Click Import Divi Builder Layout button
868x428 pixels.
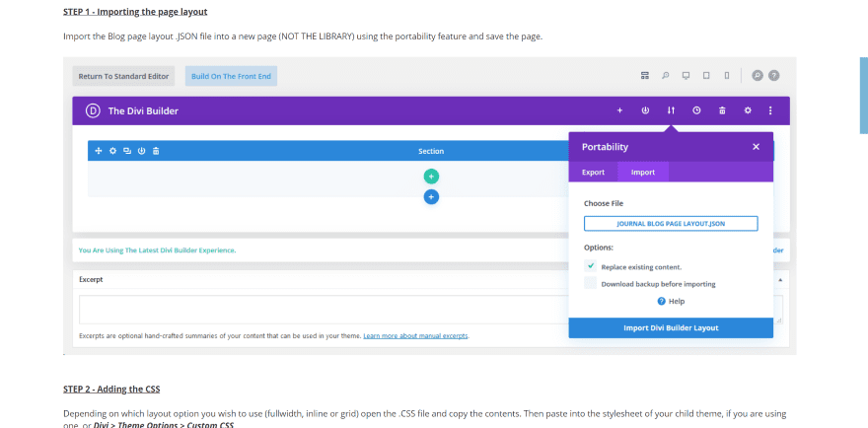click(671, 327)
